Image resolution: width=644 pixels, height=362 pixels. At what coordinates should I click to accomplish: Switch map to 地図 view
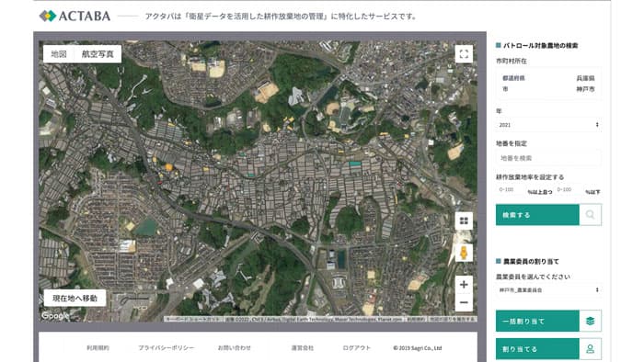click(59, 54)
